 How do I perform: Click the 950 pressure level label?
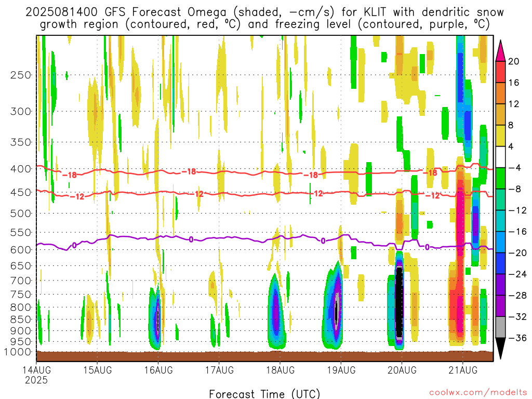point(21,342)
